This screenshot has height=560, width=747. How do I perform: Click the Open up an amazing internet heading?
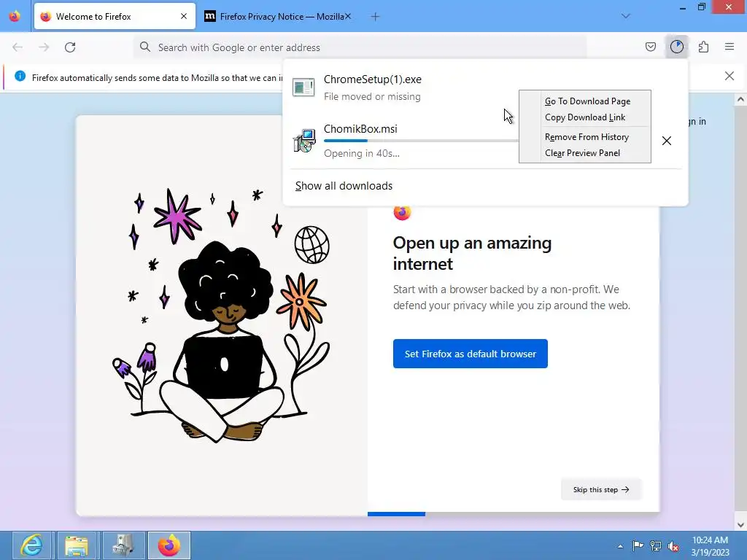(x=472, y=253)
